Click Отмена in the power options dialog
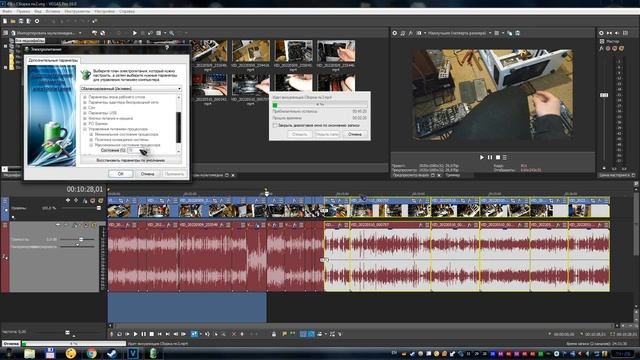This screenshot has height=360, width=640. 147,174
